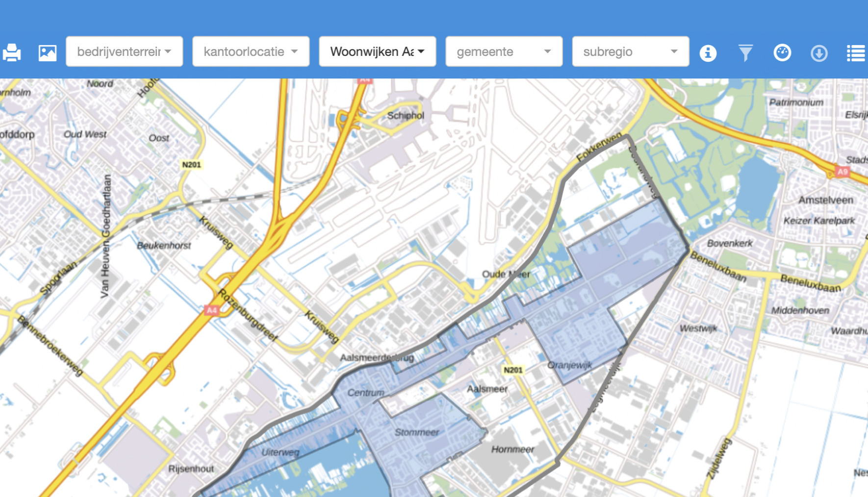This screenshot has height=497, width=868.
Task: Select the Oranjewijk neighborhood area
Action: click(x=569, y=365)
